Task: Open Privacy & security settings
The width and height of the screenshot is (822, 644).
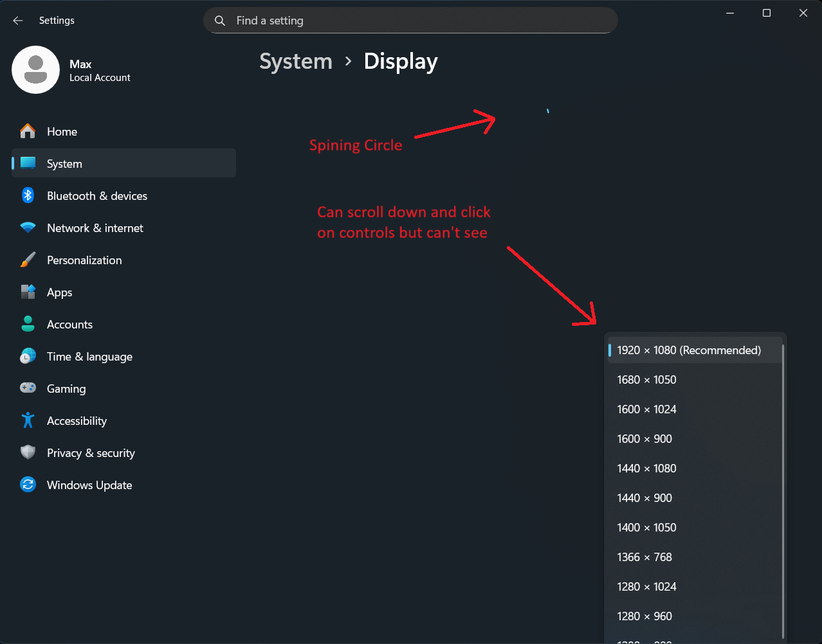Action: [123, 452]
